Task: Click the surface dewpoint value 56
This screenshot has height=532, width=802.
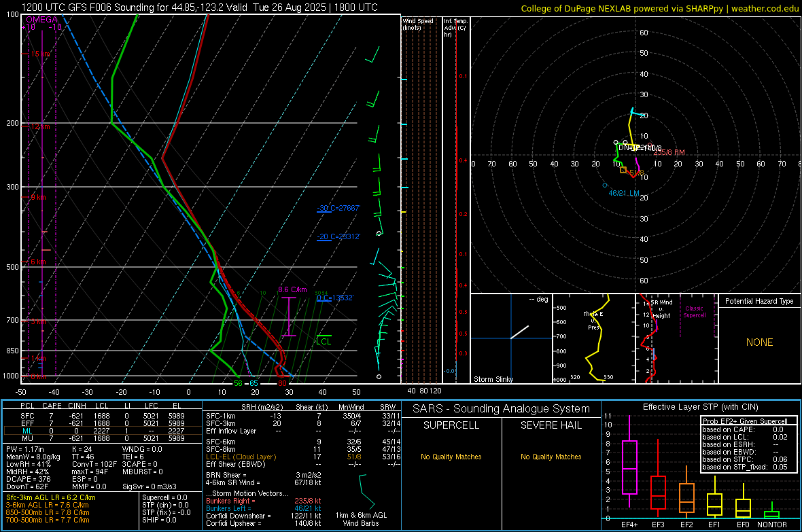Action: pos(238,383)
